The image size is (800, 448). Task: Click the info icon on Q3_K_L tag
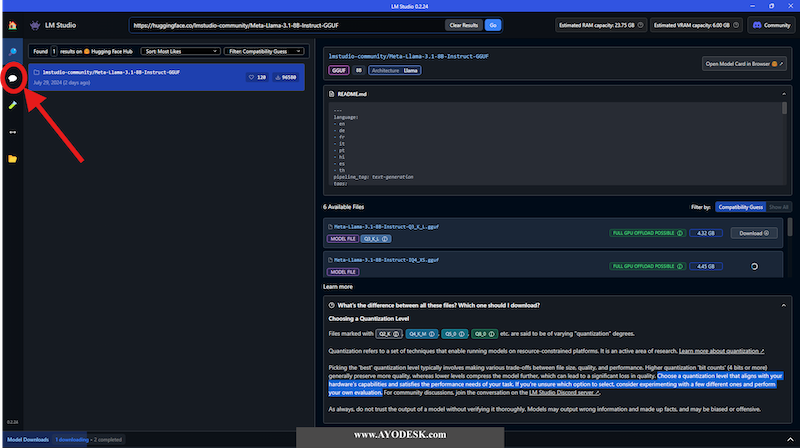385,239
